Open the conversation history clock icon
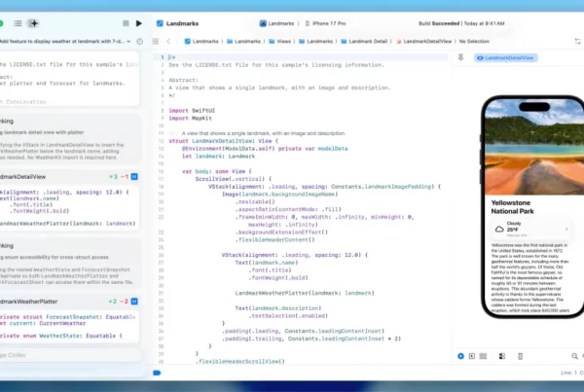The image size is (584, 392). [141, 42]
